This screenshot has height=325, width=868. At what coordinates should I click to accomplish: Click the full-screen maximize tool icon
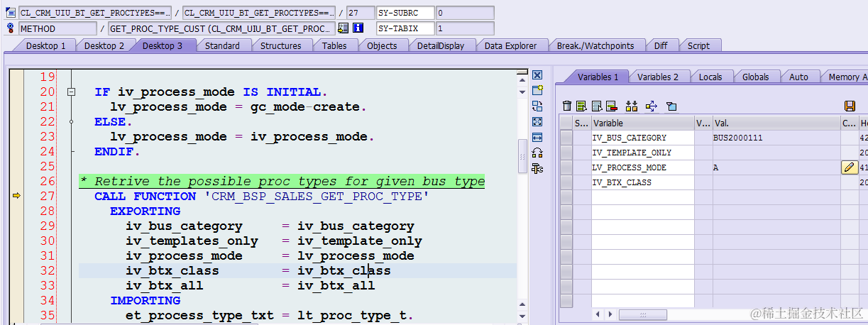tap(537, 121)
